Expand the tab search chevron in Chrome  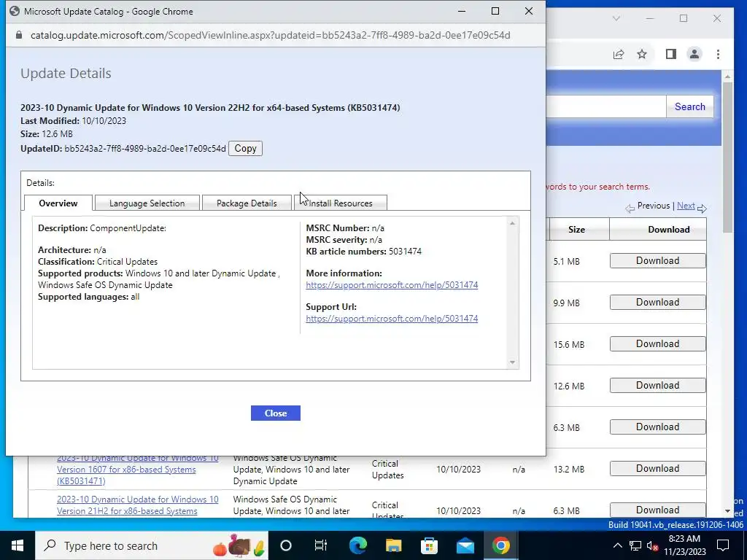click(616, 18)
